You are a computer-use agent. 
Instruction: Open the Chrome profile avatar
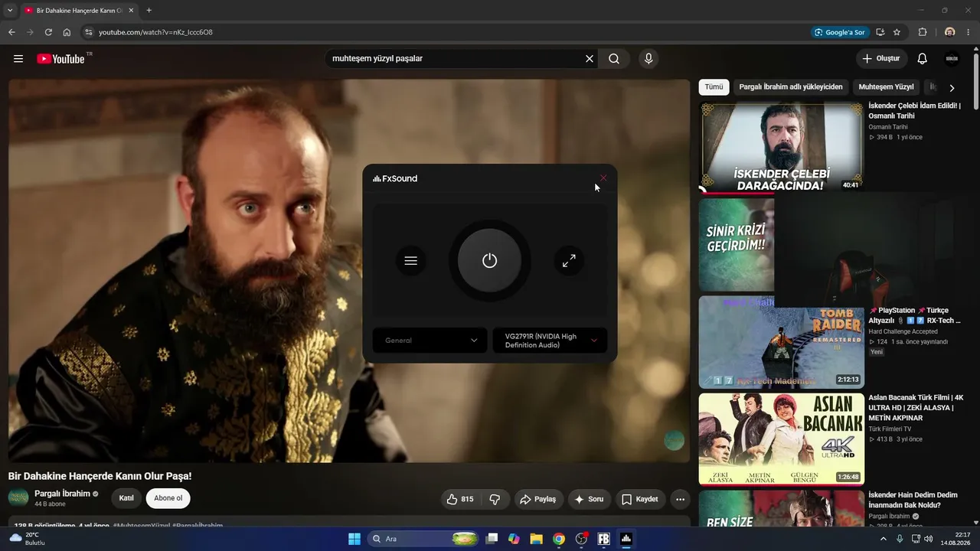tap(950, 32)
